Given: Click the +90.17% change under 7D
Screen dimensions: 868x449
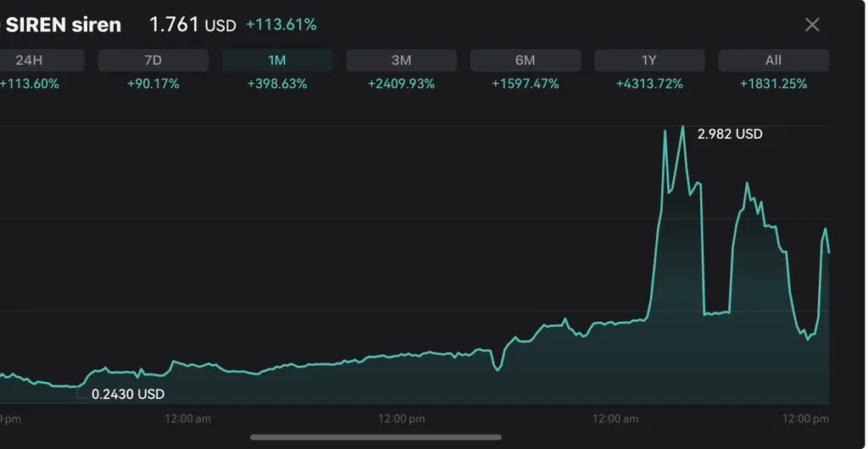Looking at the screenshot, I should click(x=153, y=84).
